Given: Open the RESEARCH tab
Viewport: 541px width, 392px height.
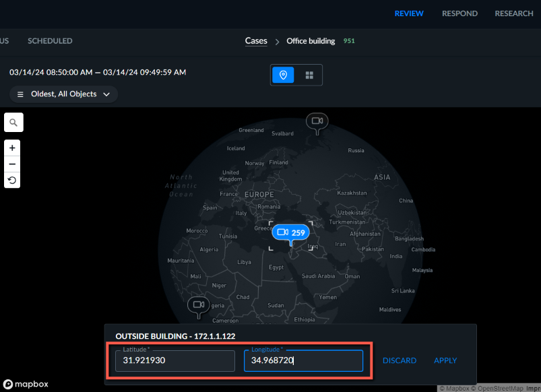Looking at the screenshot, I should pos(514,13).
